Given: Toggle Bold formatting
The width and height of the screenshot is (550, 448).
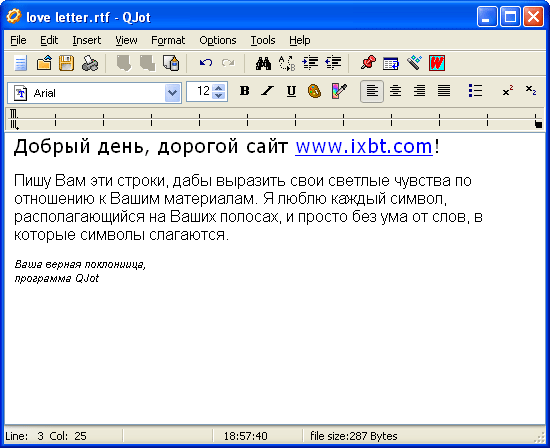Looking at the screenshot, I should [244, 91].
